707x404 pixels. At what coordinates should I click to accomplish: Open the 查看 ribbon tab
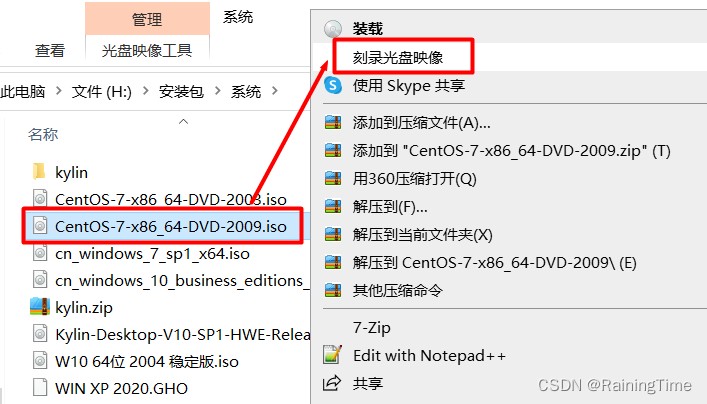click(50, 50)
